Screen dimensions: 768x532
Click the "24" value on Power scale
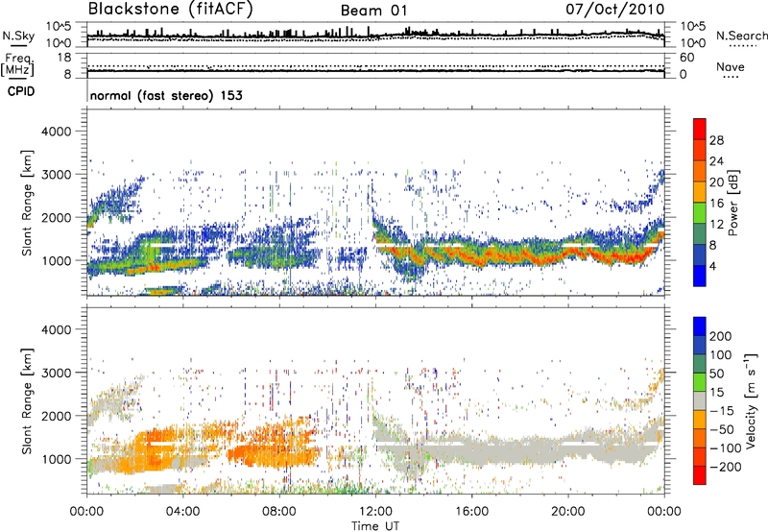pyautogui.click(x=716, y=161)
